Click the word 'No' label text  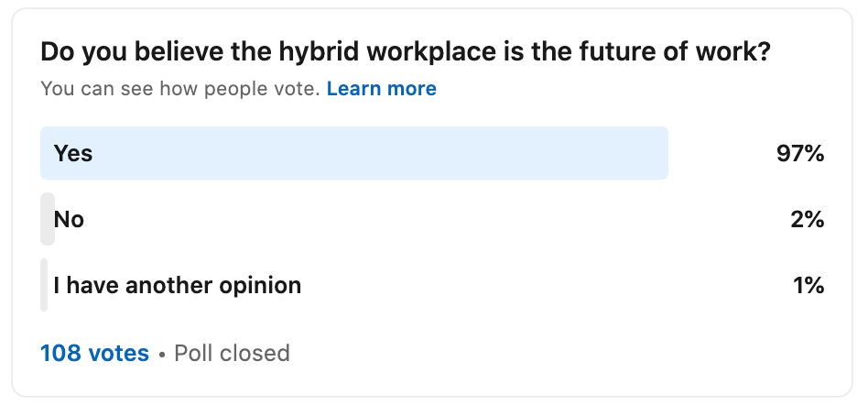tap(69, 219)
